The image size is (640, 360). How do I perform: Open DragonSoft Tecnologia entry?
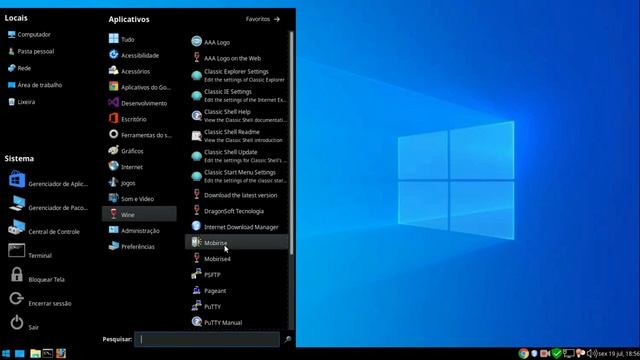click(x=237, y=211)
